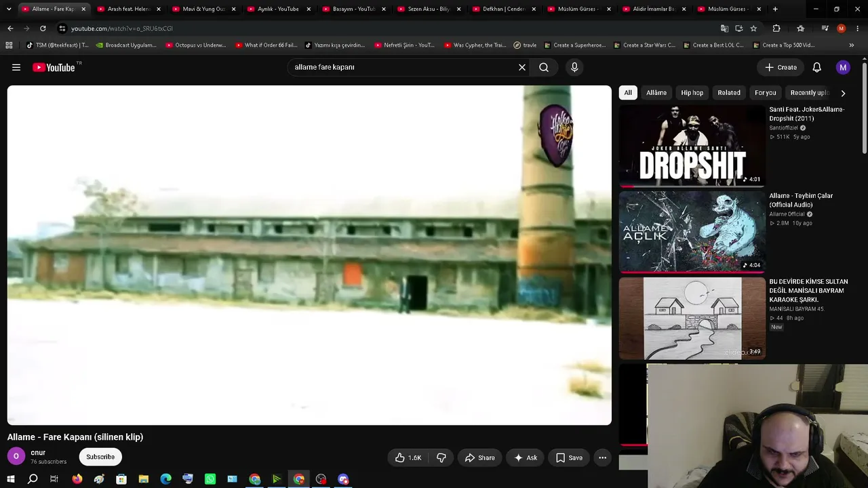Select the Hip hop filter chip

[692, 93]
